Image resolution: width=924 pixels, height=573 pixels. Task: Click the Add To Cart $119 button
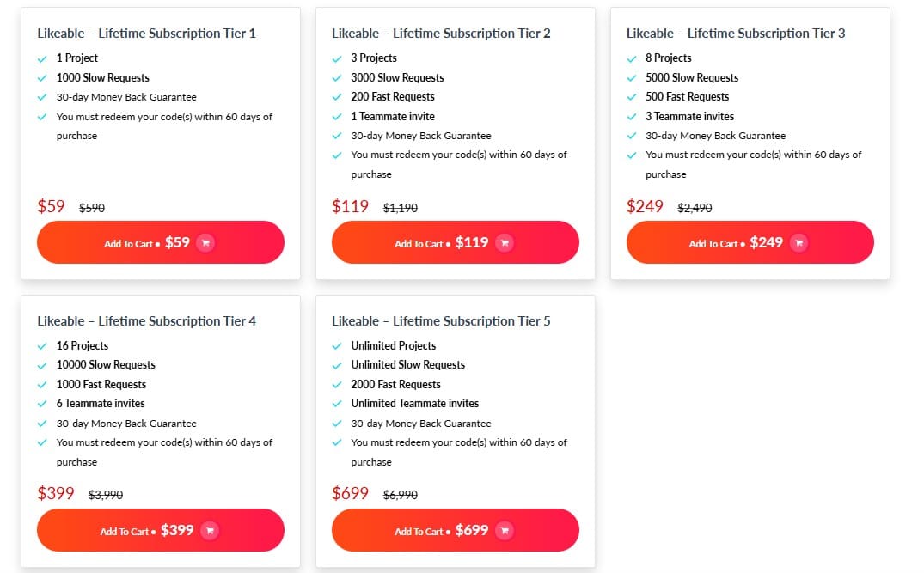coord(456,243)
